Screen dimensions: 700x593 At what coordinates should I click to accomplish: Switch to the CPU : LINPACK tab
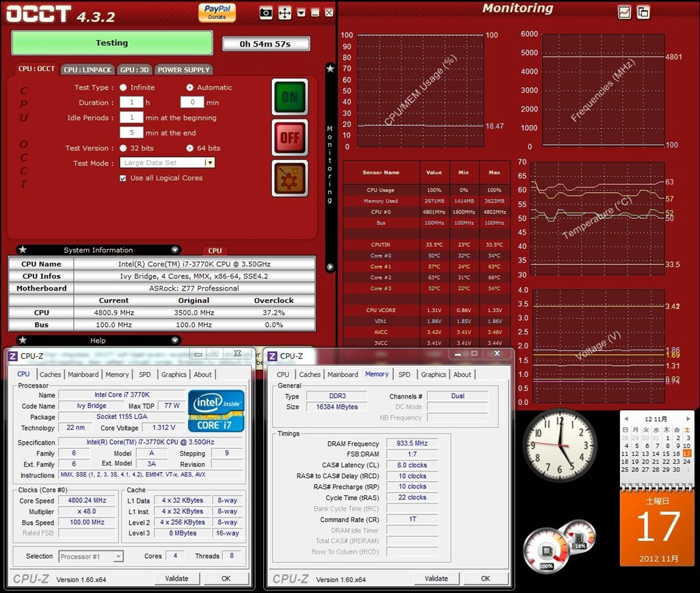(87, 70)
